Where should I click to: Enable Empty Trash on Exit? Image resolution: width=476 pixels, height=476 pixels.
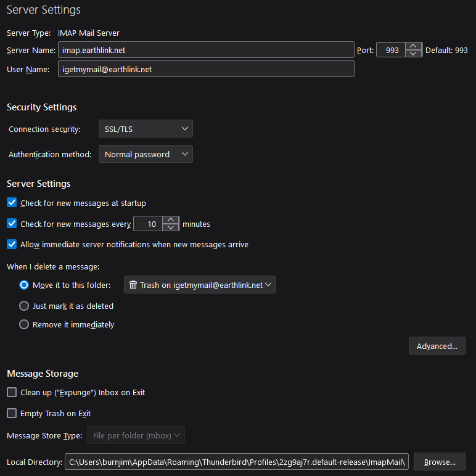[12, 413]
